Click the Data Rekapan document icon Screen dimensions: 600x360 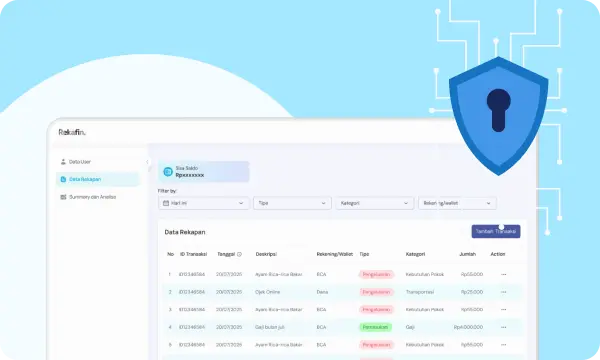[63, 179]
